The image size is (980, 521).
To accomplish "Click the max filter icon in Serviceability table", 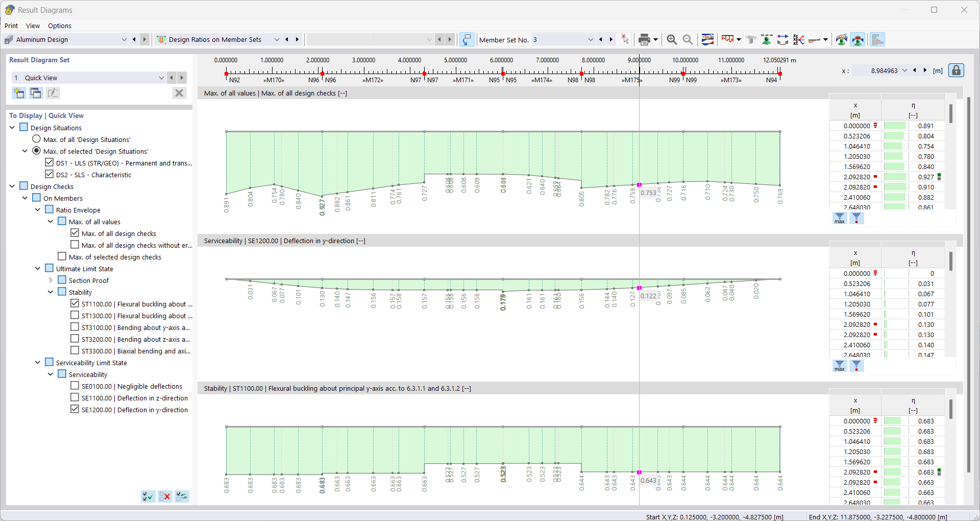I will (840, 366).
